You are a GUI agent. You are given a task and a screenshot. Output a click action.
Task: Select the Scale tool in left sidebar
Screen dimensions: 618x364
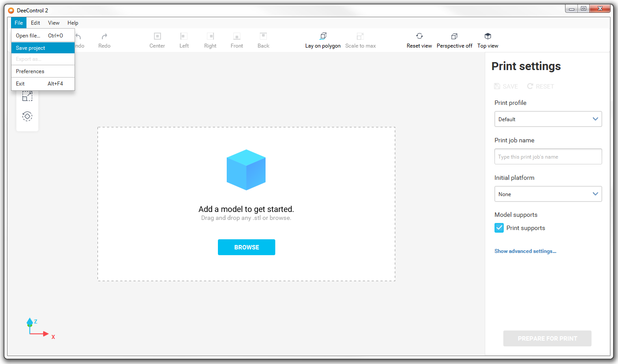click(x=27, y=97)
